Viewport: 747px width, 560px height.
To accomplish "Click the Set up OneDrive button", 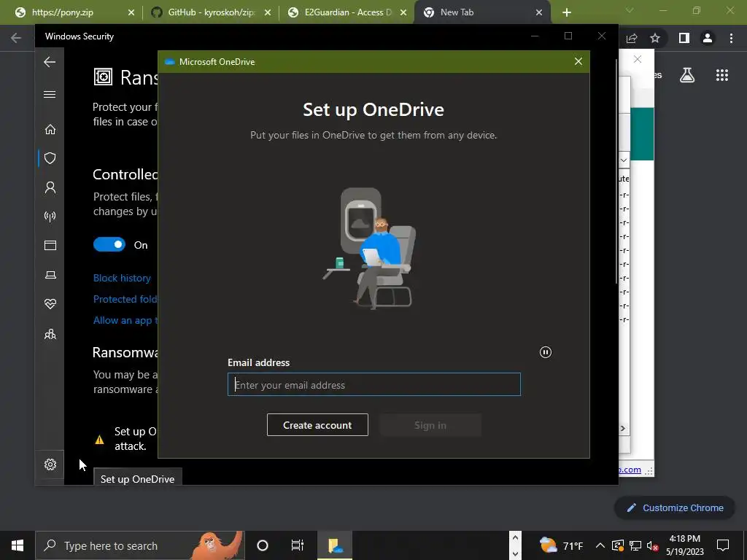I will click(137, 477).
